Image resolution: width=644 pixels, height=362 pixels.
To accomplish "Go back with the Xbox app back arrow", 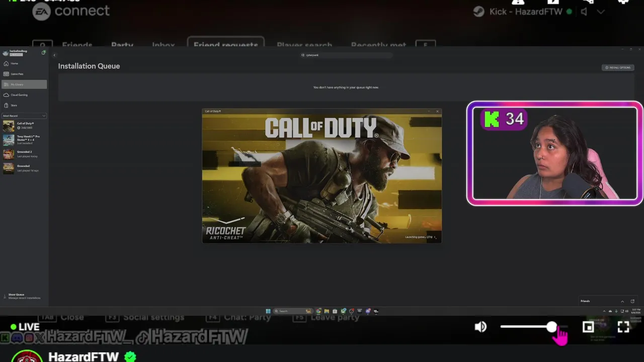I will coord(54,55).
